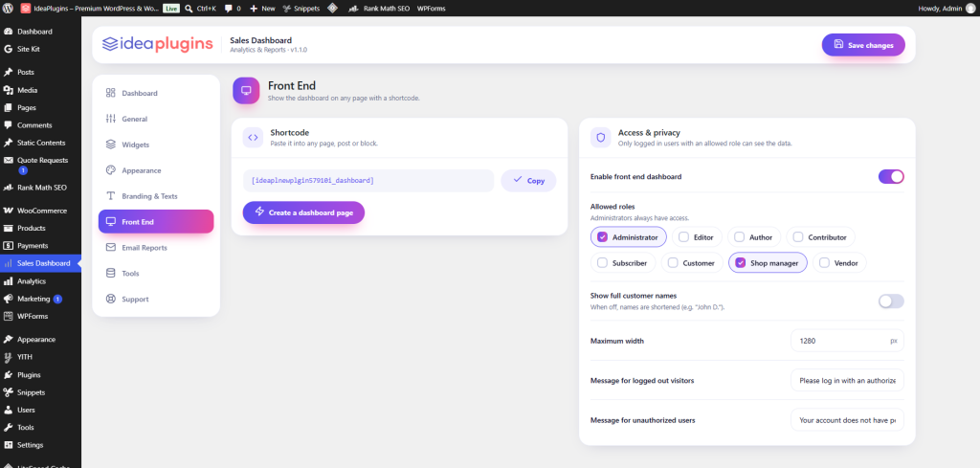Screen dimensions: 980x468
Task: Click the plus New item in admin bar
Action: [262, 9]
